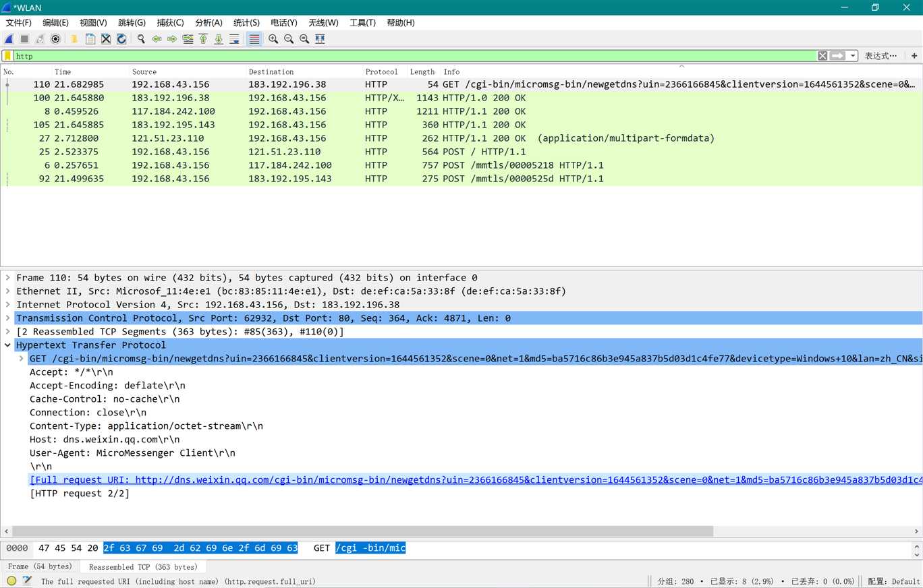Select the Host: dns.weixin.qq.com line
The image size is (923, 588).
click(105, 440)
